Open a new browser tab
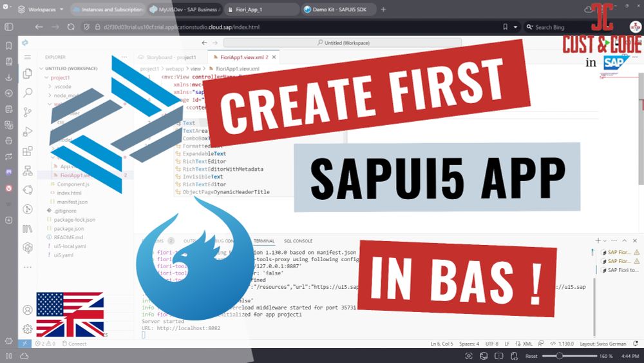This screenshot has width=644, height=363. (x=383, y=9)
